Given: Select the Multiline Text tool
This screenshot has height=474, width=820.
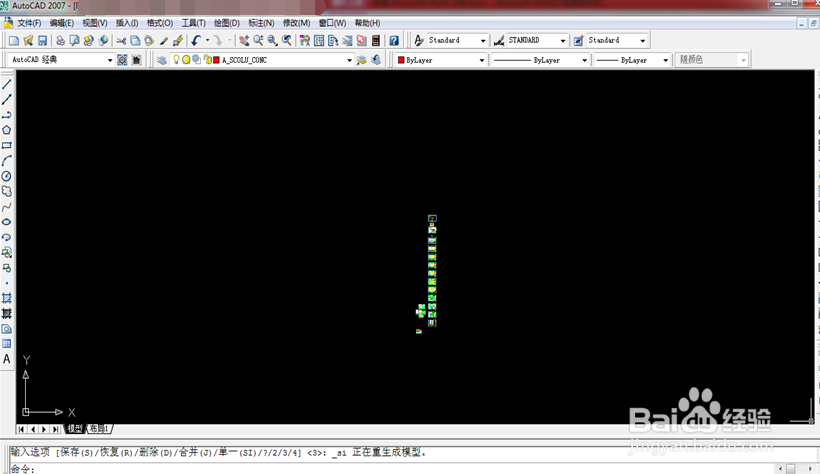Looking at the screenshot, I should (x=7, y=359).
